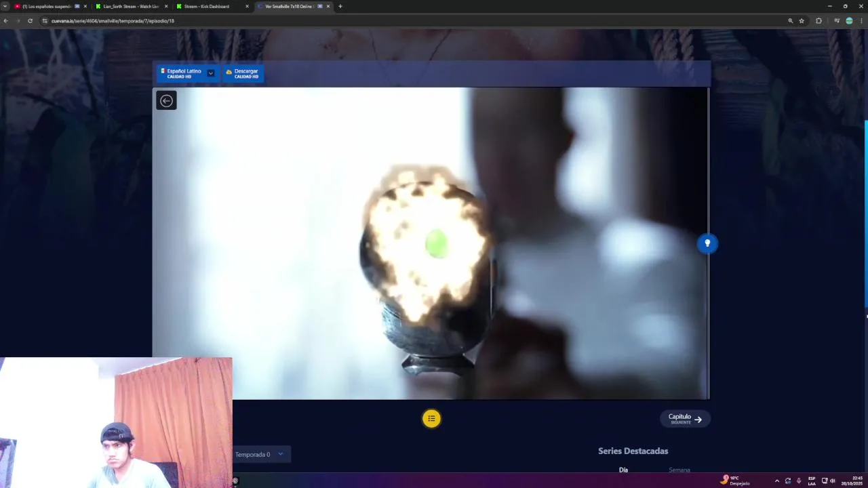868x488 pixels.
Task: Expand the Temporada 0 season dropdown
Action: (x=260, y=455)
